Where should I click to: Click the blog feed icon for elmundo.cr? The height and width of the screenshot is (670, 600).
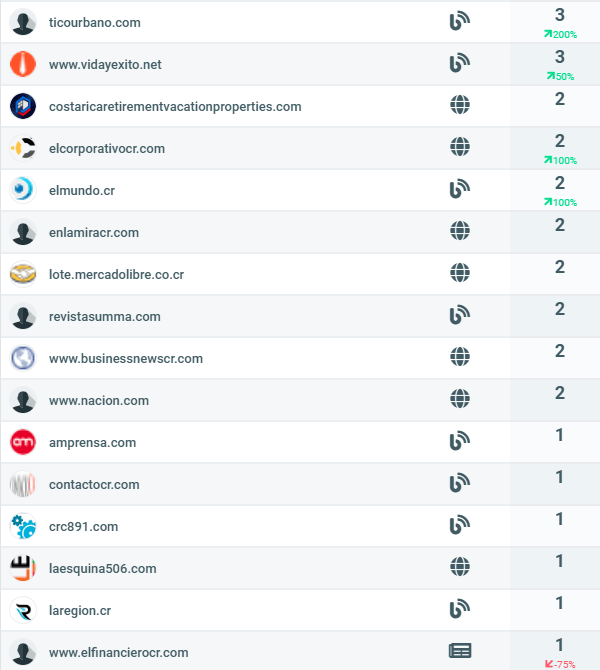point(460,189)
